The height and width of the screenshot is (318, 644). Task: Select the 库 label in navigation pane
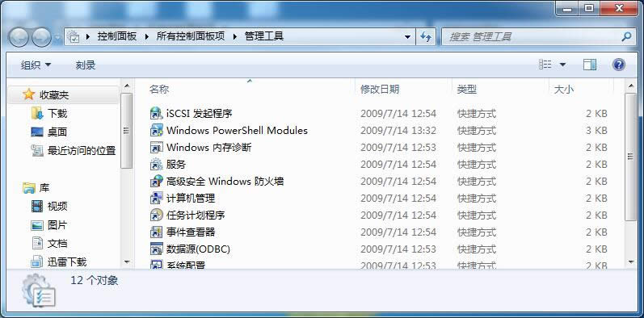pyautogui.click(x=44, y=188)
